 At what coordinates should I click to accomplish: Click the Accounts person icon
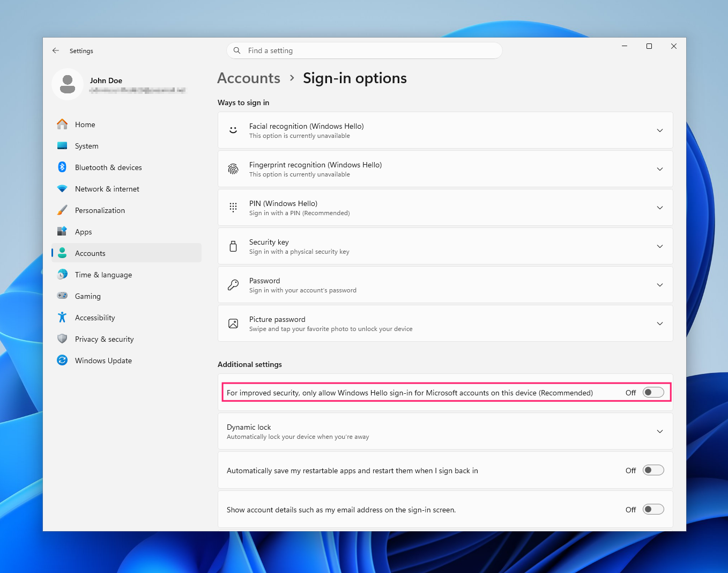pyautogui.click(x=62, y=253)
